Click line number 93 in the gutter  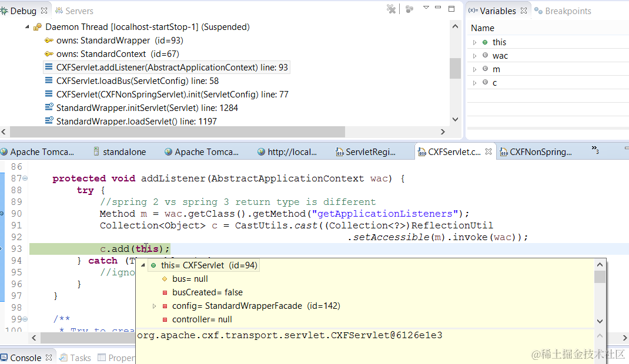[x=16, y=249]
